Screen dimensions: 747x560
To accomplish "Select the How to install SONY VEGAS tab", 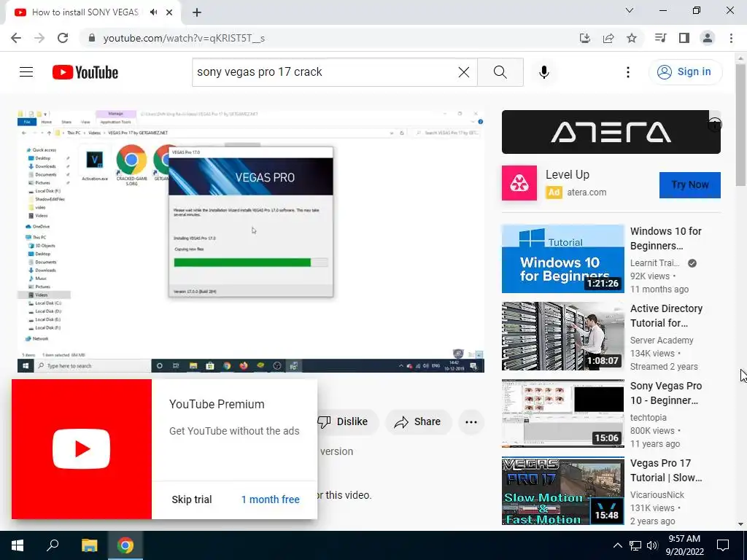I will tap(85, 12).
